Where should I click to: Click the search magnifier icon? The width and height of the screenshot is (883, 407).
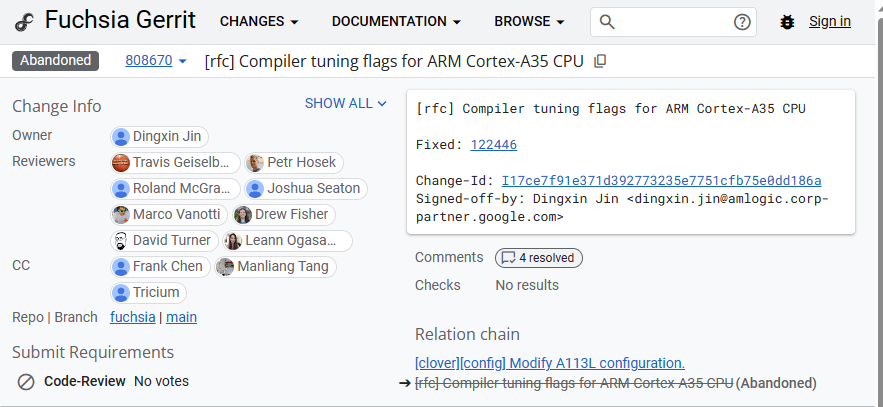click(607, 22)
